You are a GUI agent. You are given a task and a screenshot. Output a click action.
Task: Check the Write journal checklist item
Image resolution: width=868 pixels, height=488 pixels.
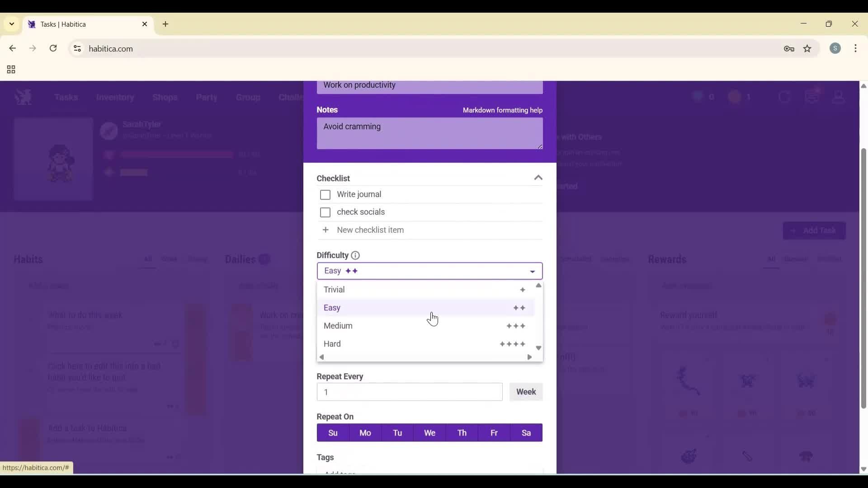click(x=325, y=195)
